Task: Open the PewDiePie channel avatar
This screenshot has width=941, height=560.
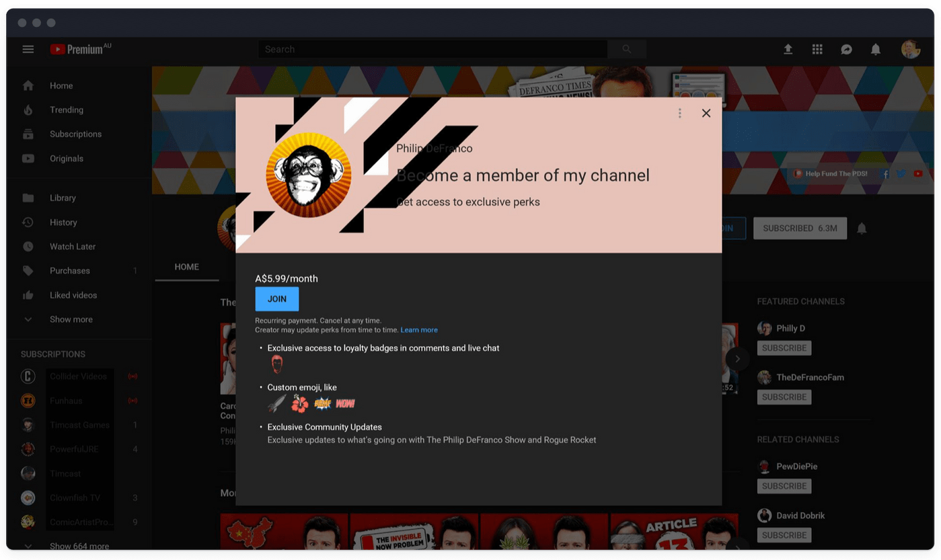Action: tap(764, 466)
